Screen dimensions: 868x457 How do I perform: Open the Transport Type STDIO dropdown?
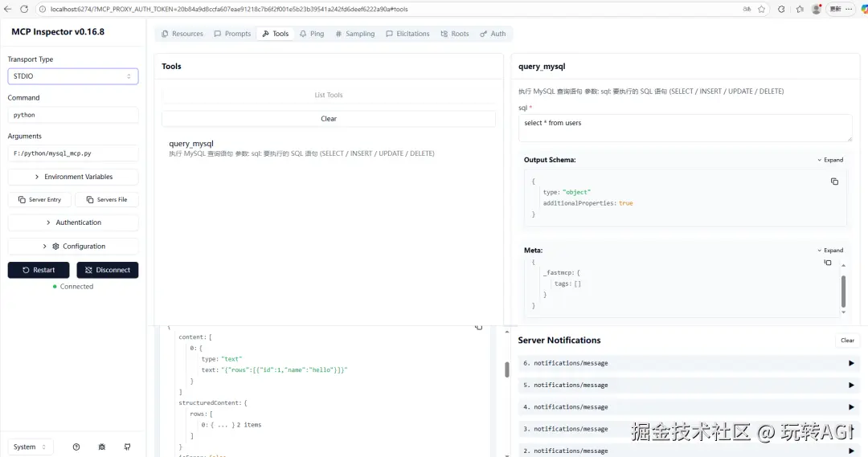tap(73, 76)
